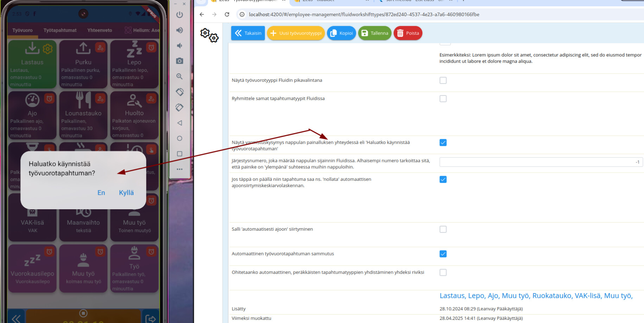The image size is (644, 323).
Task: Click the Työ tile in phone app
Action: [134, 268]
